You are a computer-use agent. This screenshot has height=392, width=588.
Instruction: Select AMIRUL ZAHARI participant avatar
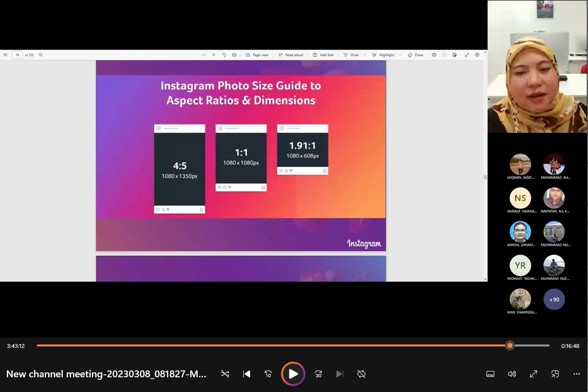[x=520, y=232]
